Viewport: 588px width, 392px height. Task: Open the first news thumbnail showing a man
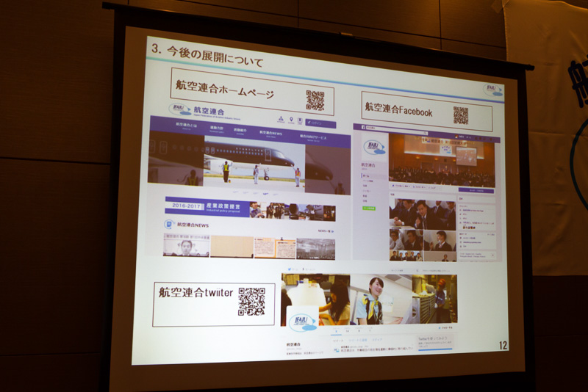point(186,246)
